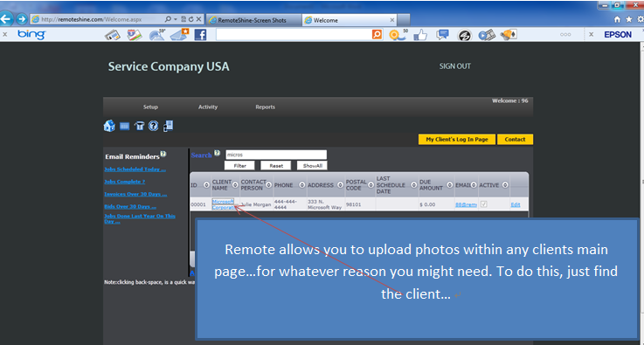644x345 pixels.
Task: Go forward with the browser Forward arrow
Action: point(22,19)
